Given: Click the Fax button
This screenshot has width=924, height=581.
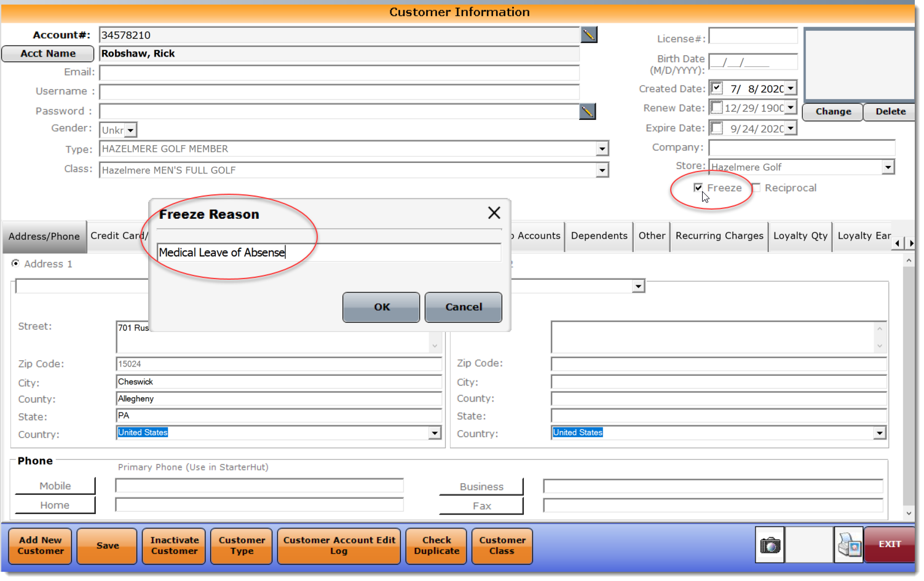Looking at the screenshot, I should pos(481,506).
